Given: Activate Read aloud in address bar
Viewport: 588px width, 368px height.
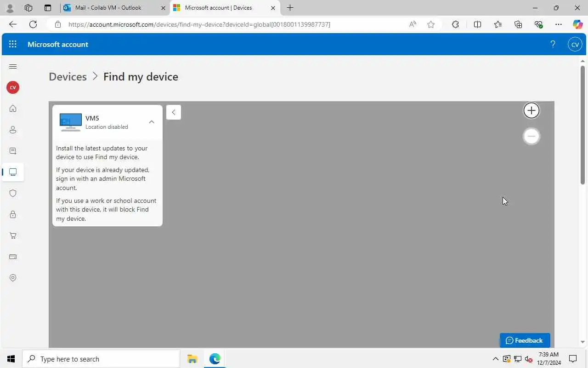Looking at the screenshot, I should (x=413, y=24).
